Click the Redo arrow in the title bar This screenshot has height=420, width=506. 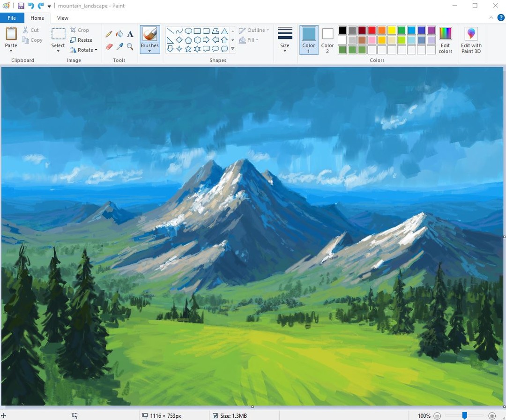click(41, 6)
